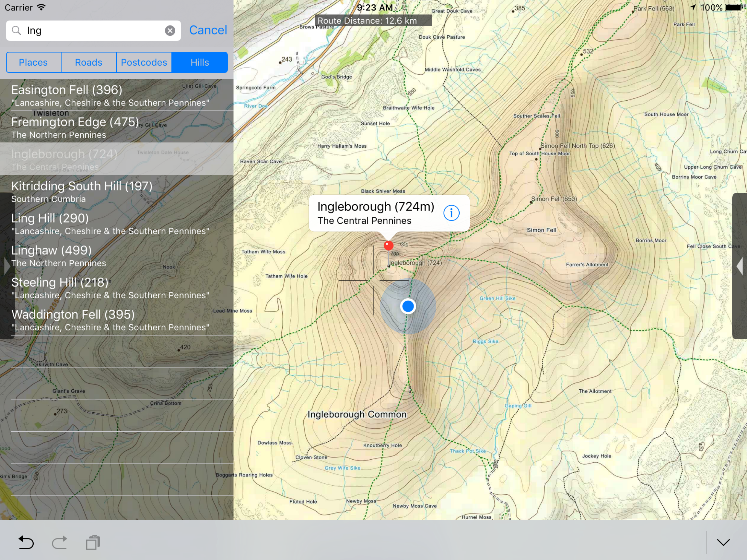Select Easington Fell (396) result
Screen dimensions: 747x560
point(117,95)
